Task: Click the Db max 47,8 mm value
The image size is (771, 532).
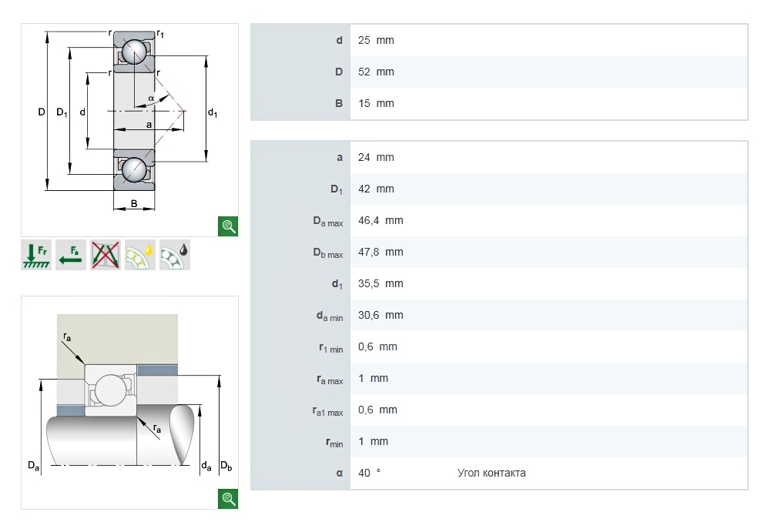Action: tap(380, 252)
